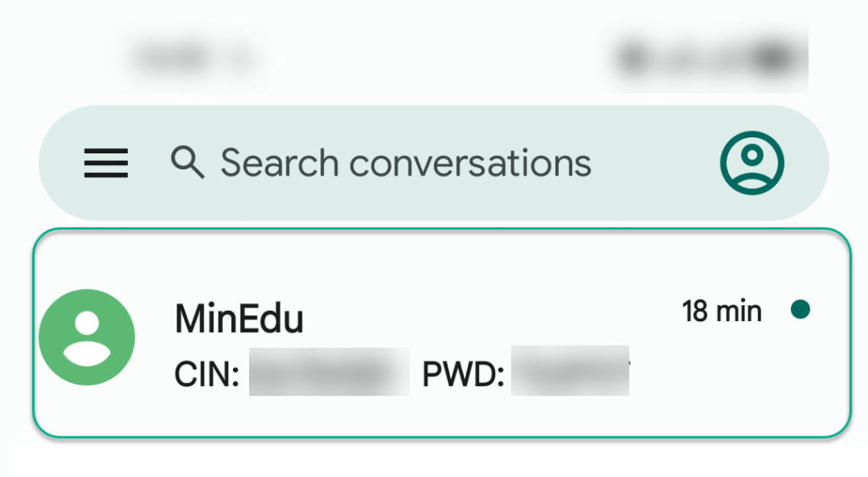Image resolution: width=868 pixels, height=477 pixels.
Task: Click the PWD: label in the preview
Action: click(x=464, y=374)
